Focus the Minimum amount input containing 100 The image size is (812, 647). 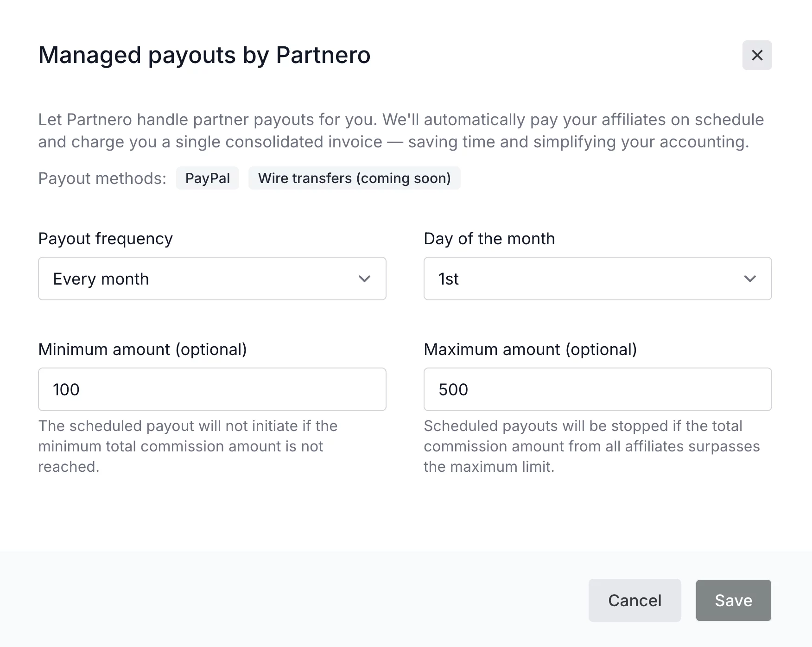point(212,389)
